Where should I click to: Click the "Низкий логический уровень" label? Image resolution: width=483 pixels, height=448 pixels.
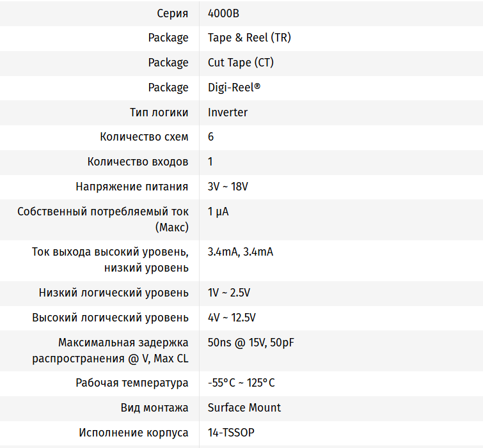pyautogui.click(x=113, y=293)
